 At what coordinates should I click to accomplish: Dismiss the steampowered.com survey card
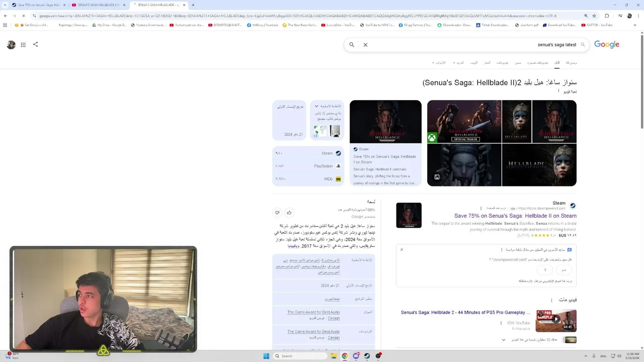click(401, 249)
